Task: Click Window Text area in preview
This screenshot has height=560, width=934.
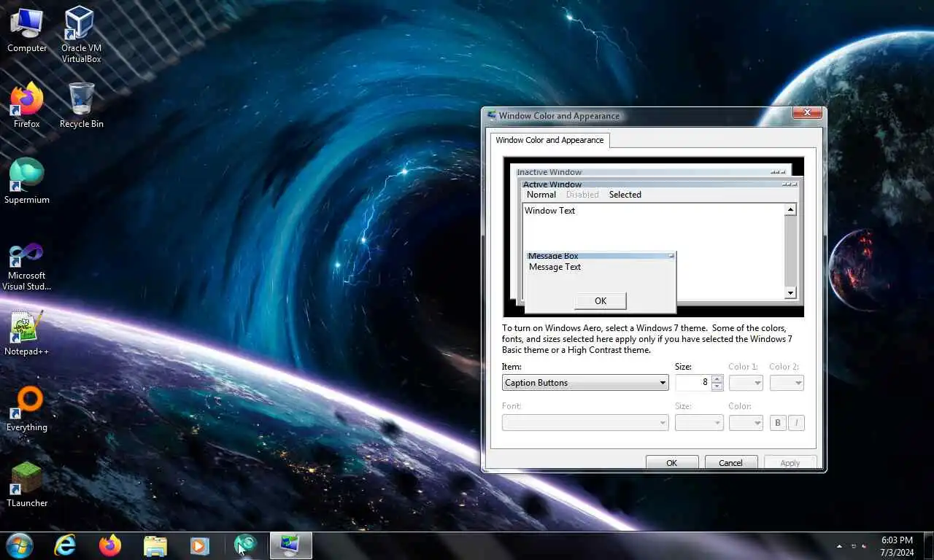Action: click(550, 211)
